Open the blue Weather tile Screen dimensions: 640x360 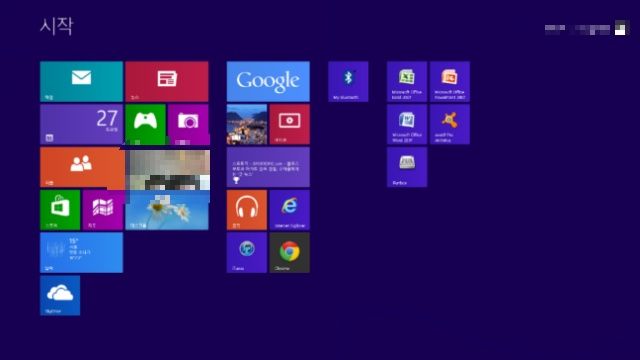coord(81,253)
